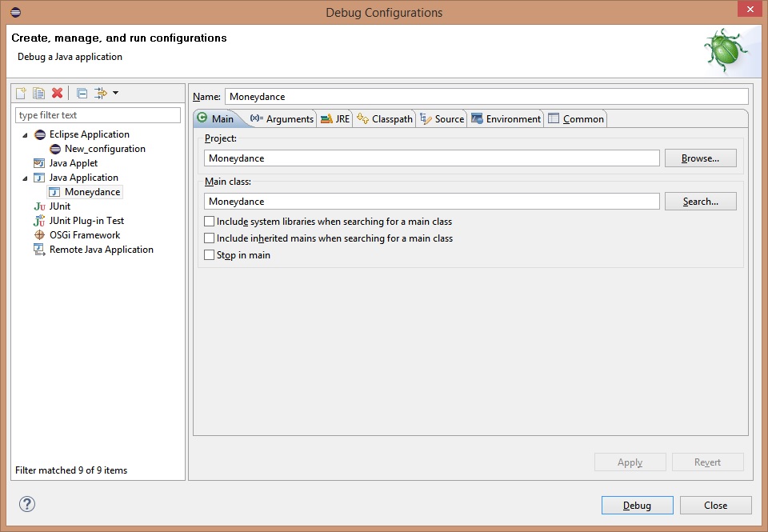Switch to the Main tab
The width and height of the screenshot is (768, 532).
coord(216,118)
